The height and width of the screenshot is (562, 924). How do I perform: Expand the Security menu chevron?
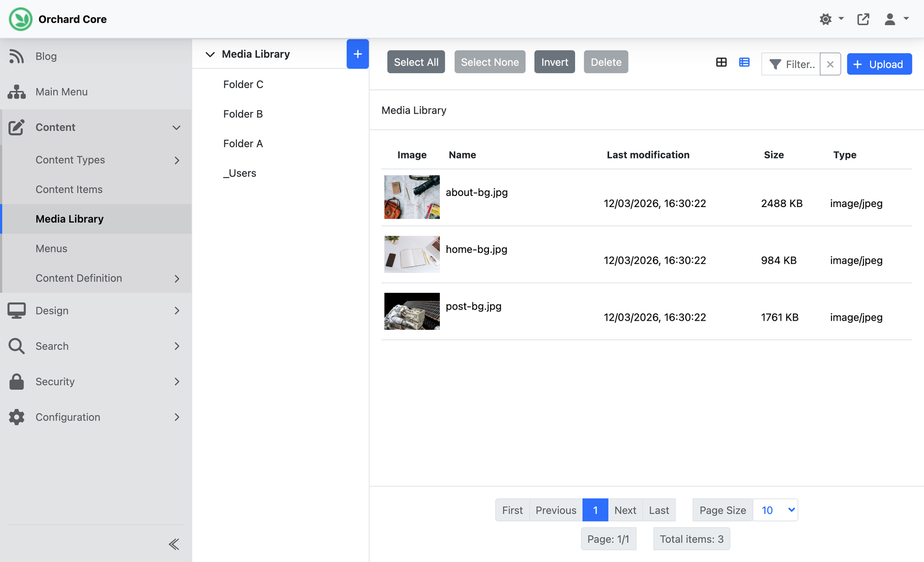pos(177,382)
